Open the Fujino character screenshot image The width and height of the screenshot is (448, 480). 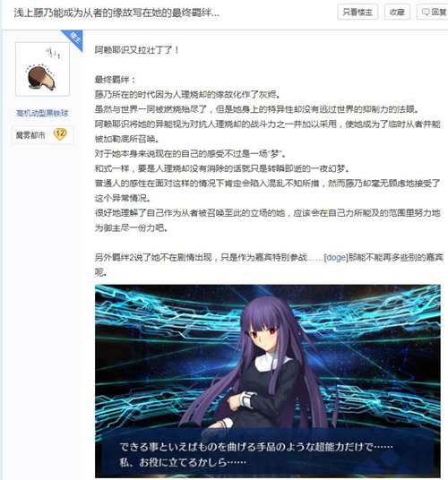tap(268, 381)
